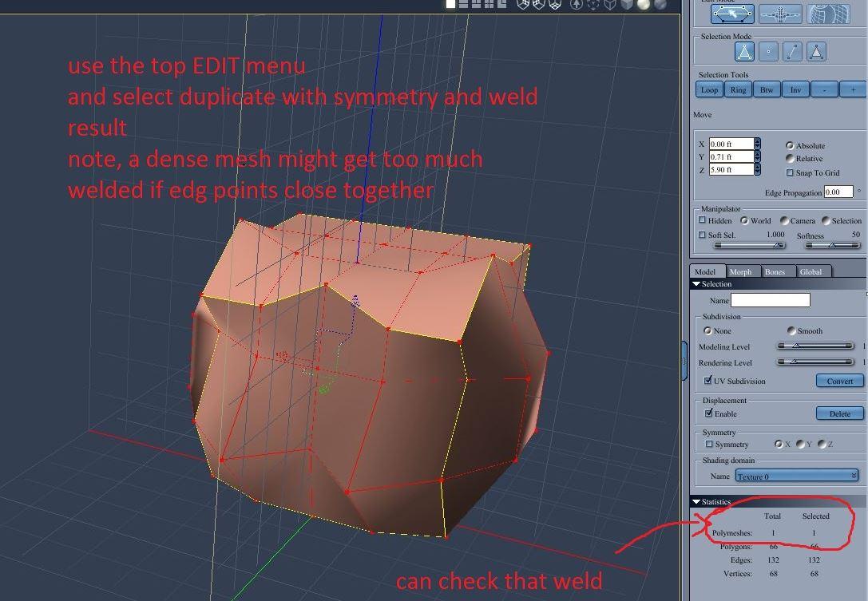Screen dimensions: 868x601
Task: Adjust the Softness slider
Action: tap(833, 244)
